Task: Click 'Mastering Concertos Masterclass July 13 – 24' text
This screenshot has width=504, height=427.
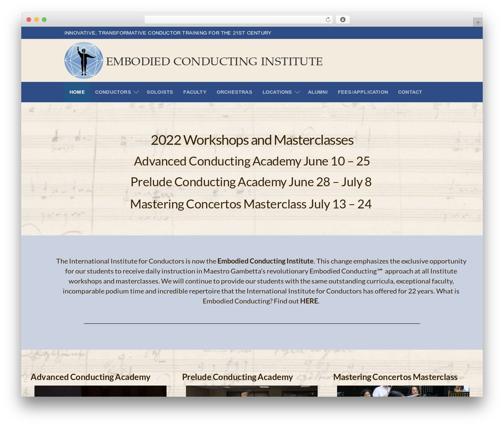Action: [251, 204]
